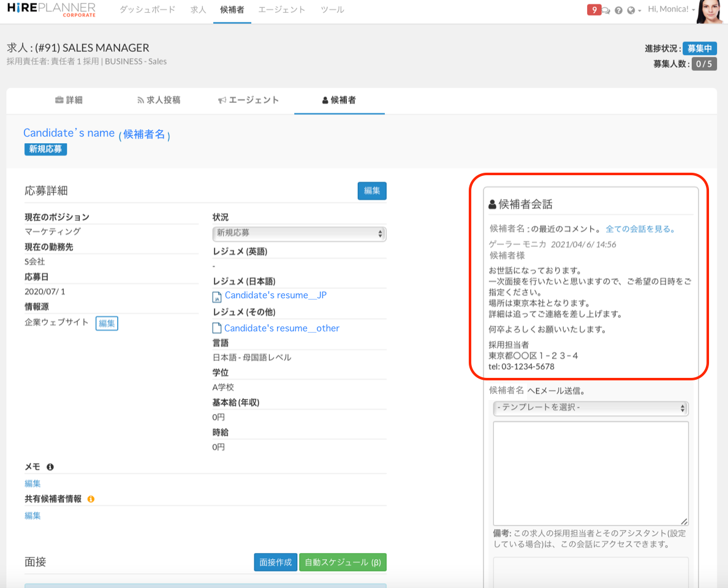This screenshot has height=588, width=728.
Task: Open the テンプレートを選択 template dropdown
Action: click(590, 408)
